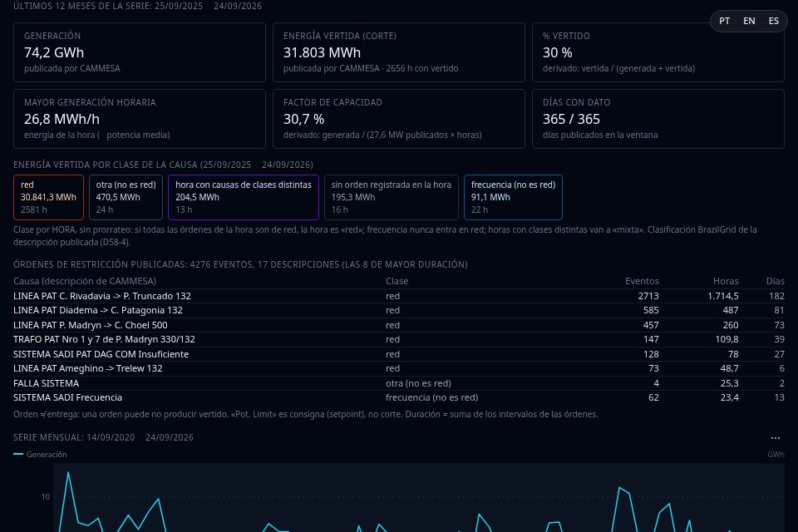Select row 'LINEA PAT Diadema -> C. Patagonia 132'
This screenshot has width=798, height=532.
[398, 310]
